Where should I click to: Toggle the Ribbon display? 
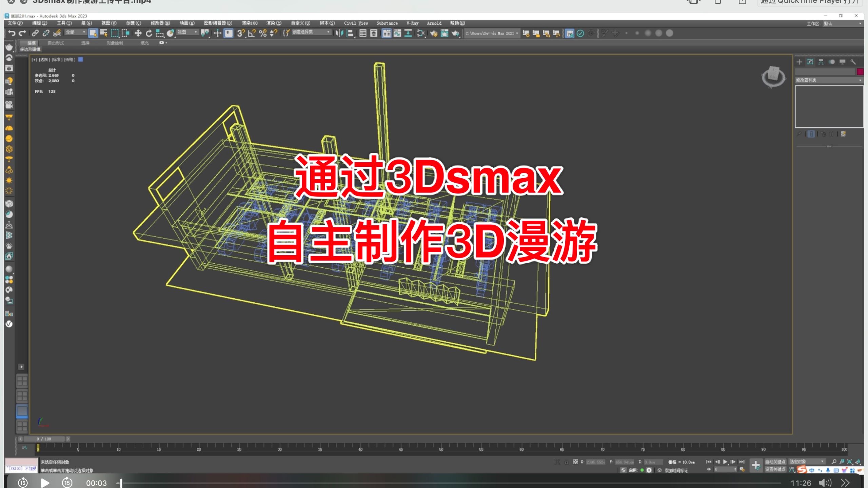click(x=387, y=33)
